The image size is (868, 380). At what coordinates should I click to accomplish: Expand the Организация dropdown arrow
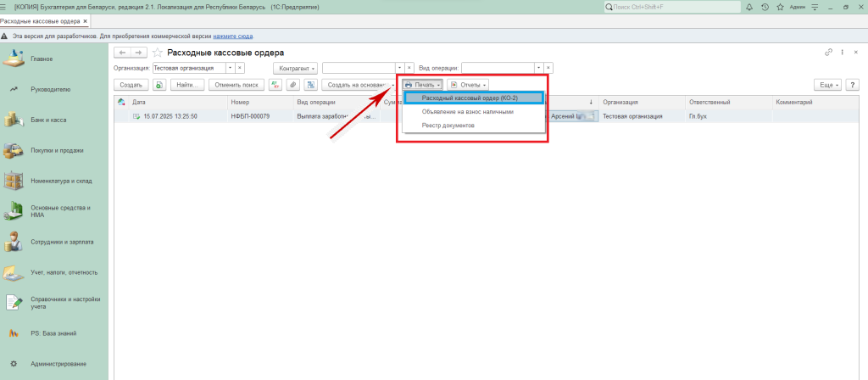click(229, 67)
